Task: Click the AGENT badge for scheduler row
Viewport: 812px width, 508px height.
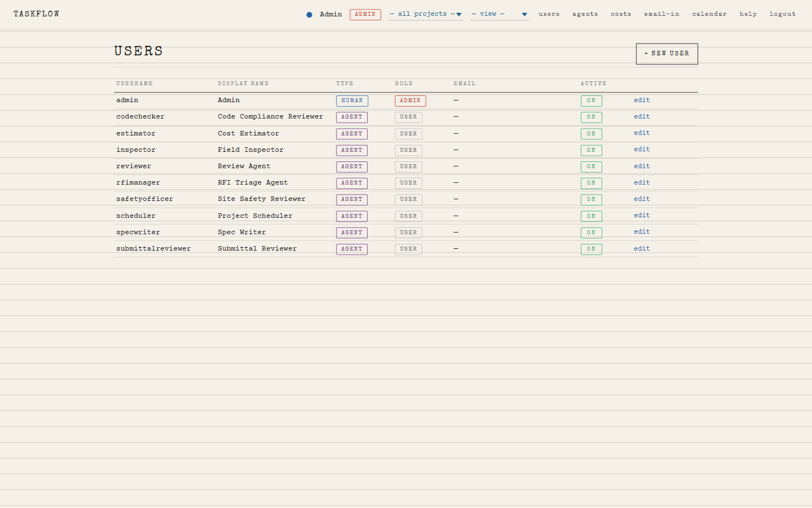Action: [x=352, y=216]
